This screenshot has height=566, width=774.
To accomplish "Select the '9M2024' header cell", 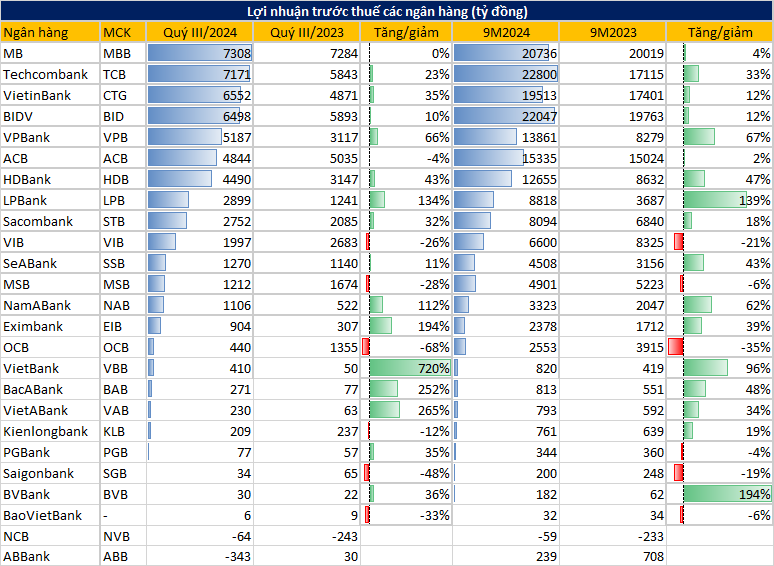I will pos(506,33).
